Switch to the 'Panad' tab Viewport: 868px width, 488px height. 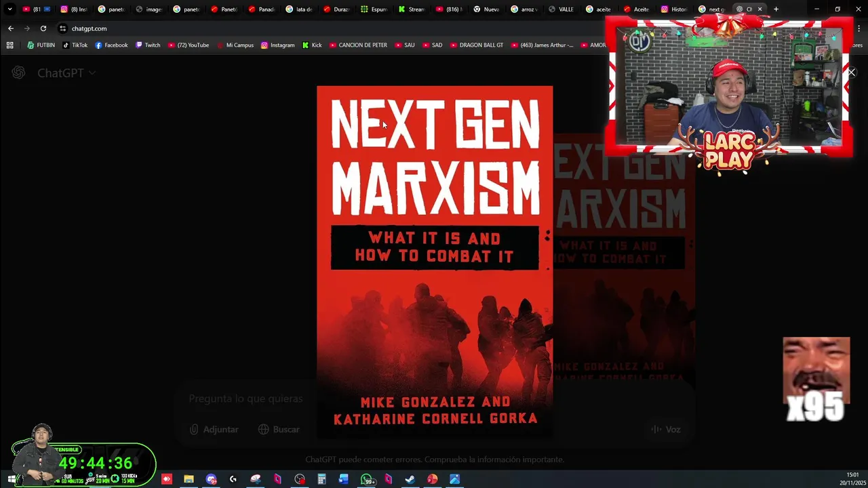pyautogui.click(x=261, y=9)
